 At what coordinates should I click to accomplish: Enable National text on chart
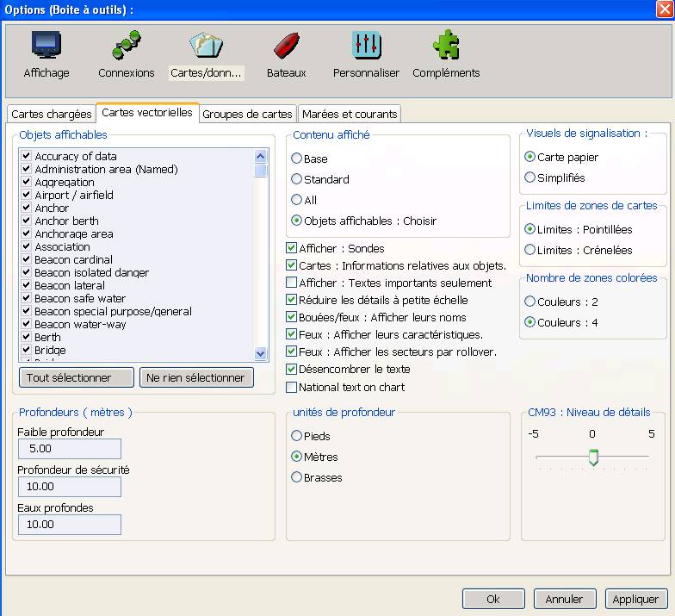tap(292, 387)
